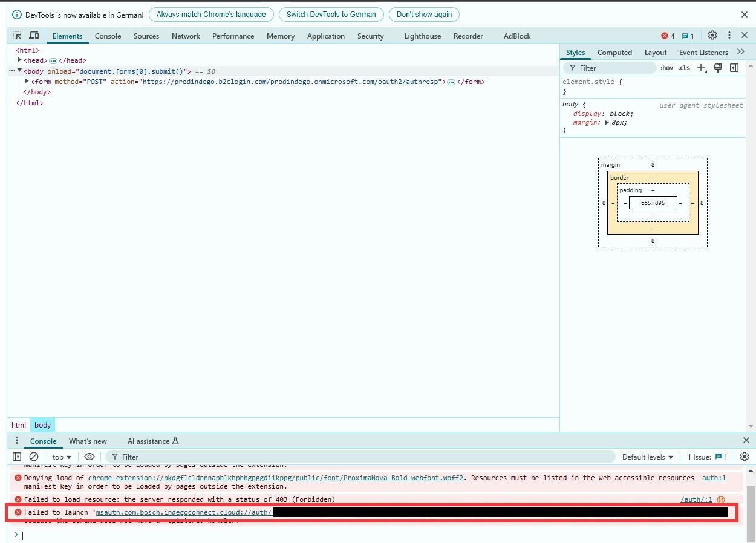Click the ellipsis button inside head tag
Screen dimensions: 756x543
[53, 60]
